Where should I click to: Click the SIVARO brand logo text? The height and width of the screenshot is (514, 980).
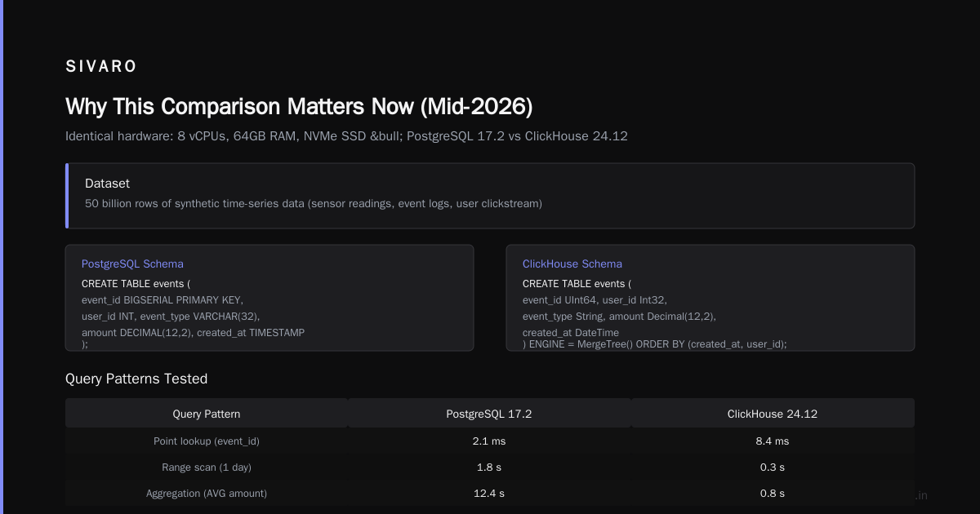(x=101, y=67)
